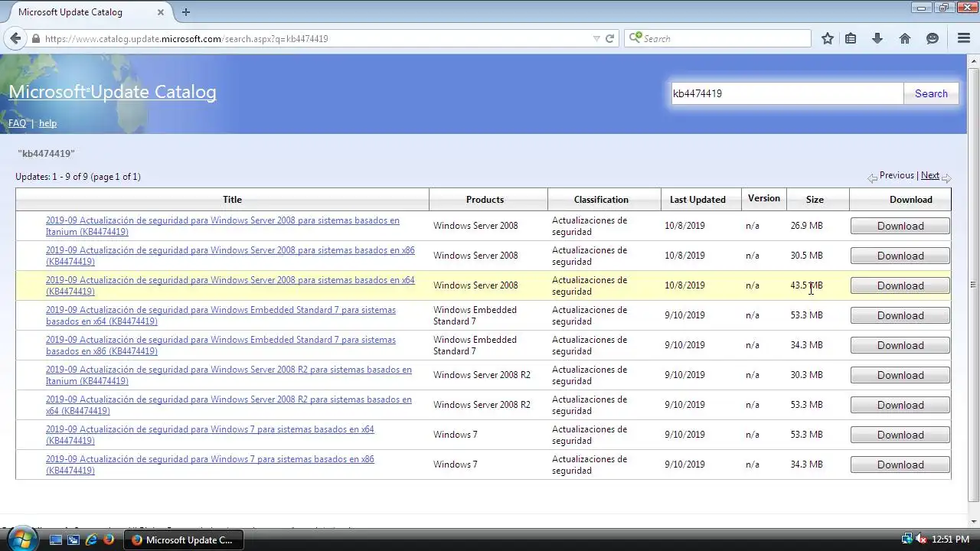Click the volume muted tray icon
The height and width of the screenshot is (551, 980).
921,540
